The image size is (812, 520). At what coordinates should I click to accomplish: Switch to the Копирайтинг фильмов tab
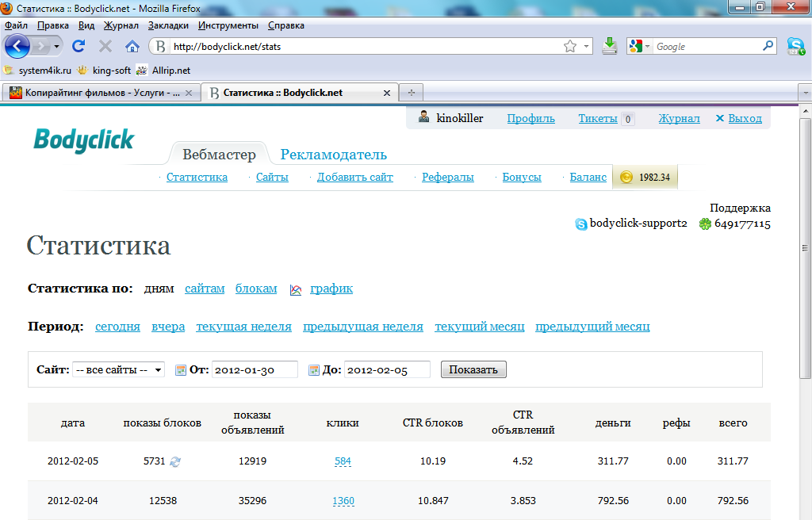tap(101, 93)
